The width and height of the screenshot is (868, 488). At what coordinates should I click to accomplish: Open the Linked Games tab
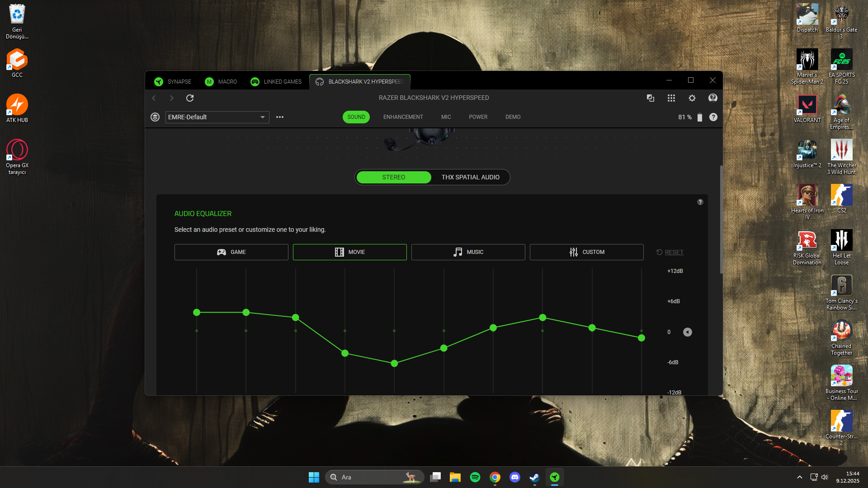(276, 82)
